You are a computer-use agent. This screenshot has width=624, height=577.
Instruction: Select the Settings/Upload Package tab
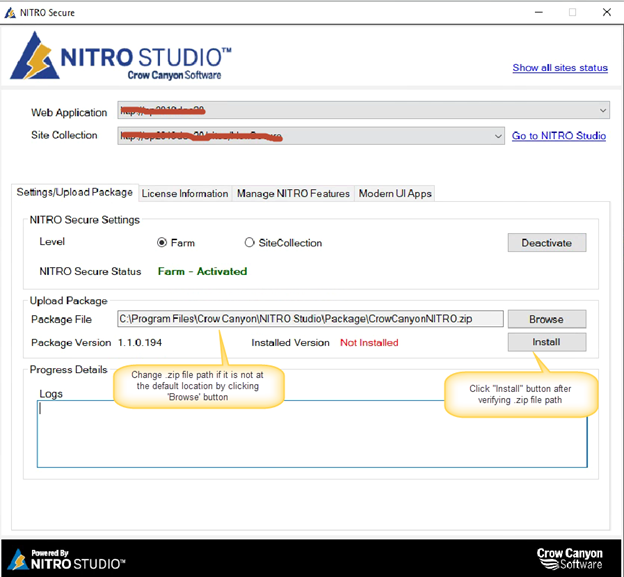pyautogui.click(x=75, y=193)
